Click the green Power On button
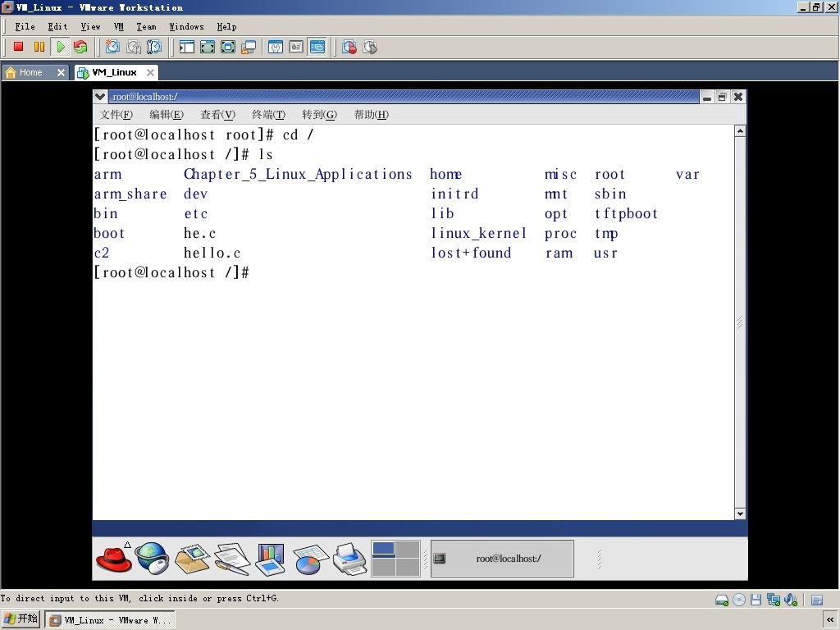 [60, 47]
